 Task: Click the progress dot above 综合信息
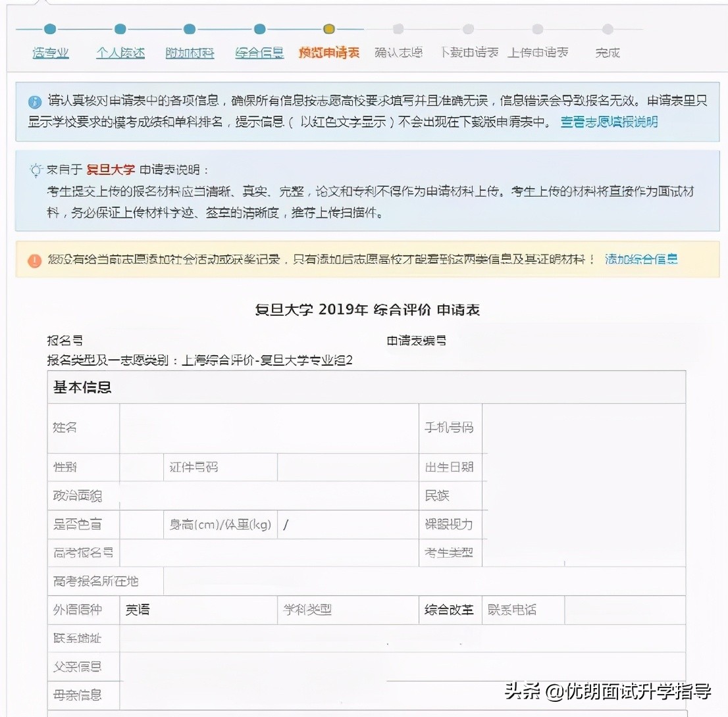(x=260, y=29)
